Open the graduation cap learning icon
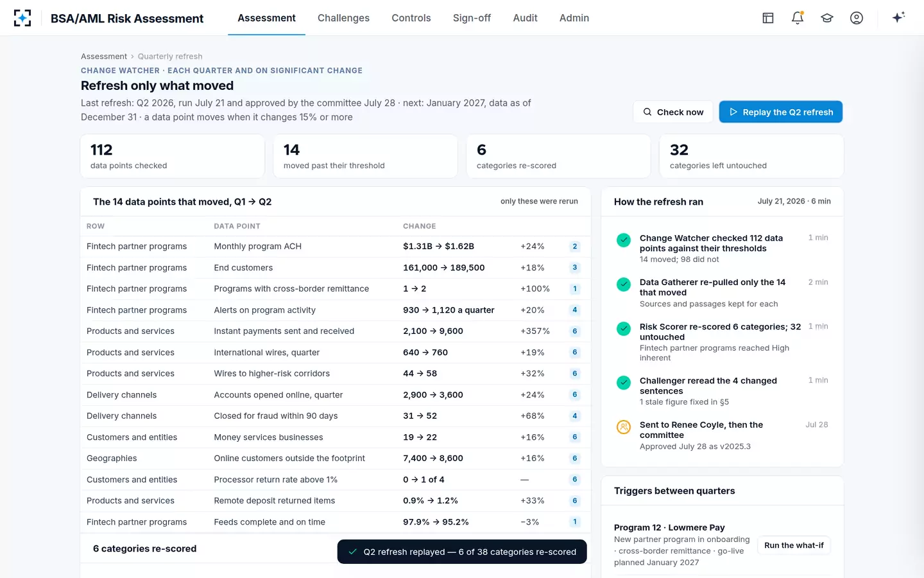The image size is (924, 578). pyautogui.click(x=827, y=18)
